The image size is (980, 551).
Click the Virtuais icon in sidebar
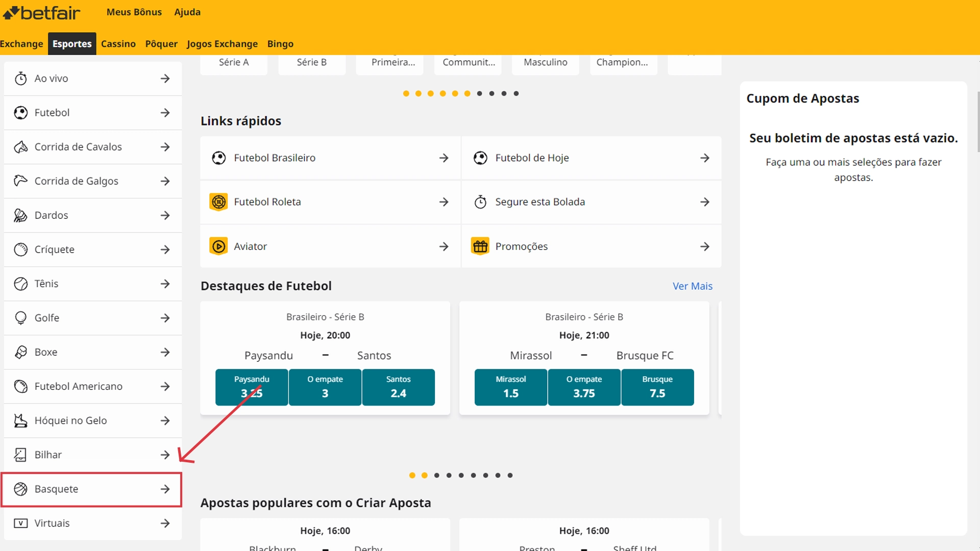[20, 523]
